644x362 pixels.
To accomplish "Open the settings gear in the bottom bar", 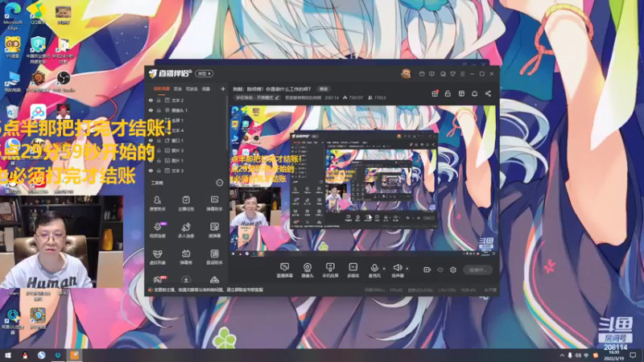I will pos(453,269).
